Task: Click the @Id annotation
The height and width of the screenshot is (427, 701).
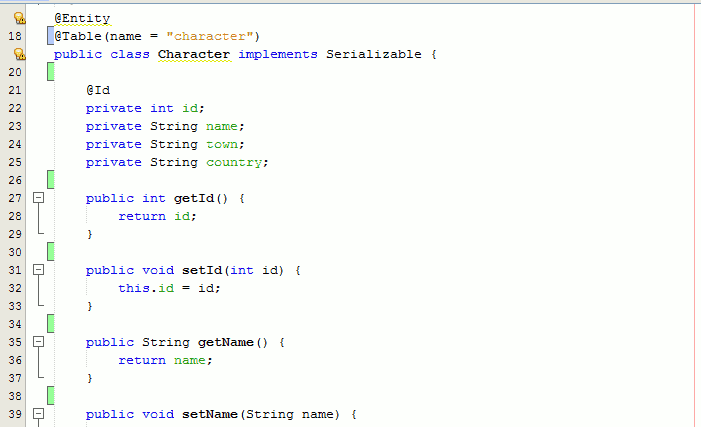Action: 98,90
